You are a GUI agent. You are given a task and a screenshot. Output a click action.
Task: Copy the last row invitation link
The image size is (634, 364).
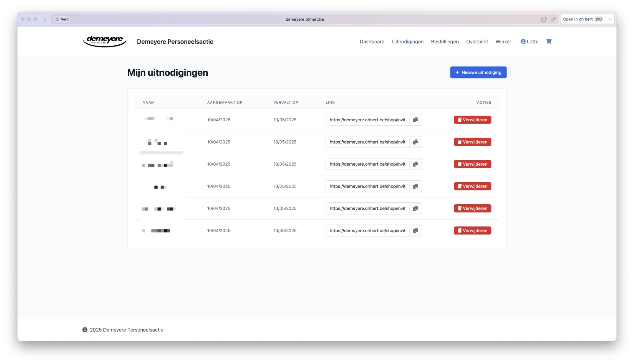click(x=415, y=231)
